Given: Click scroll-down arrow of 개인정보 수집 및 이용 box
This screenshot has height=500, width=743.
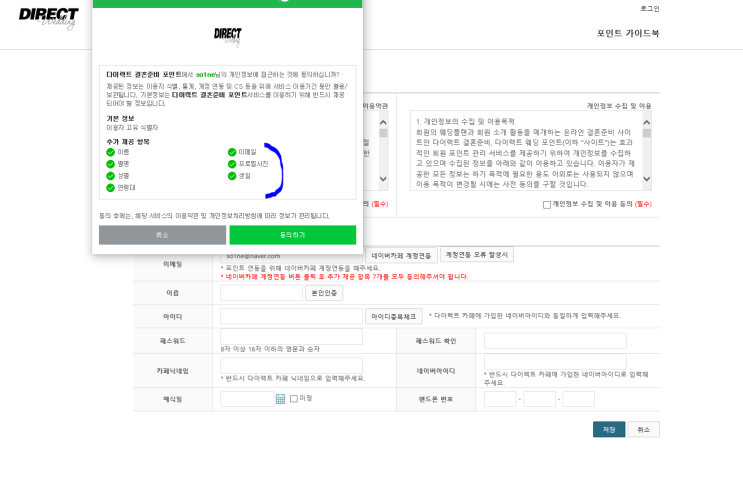Looking at the screenshot, I should click(x=647, y=179).
